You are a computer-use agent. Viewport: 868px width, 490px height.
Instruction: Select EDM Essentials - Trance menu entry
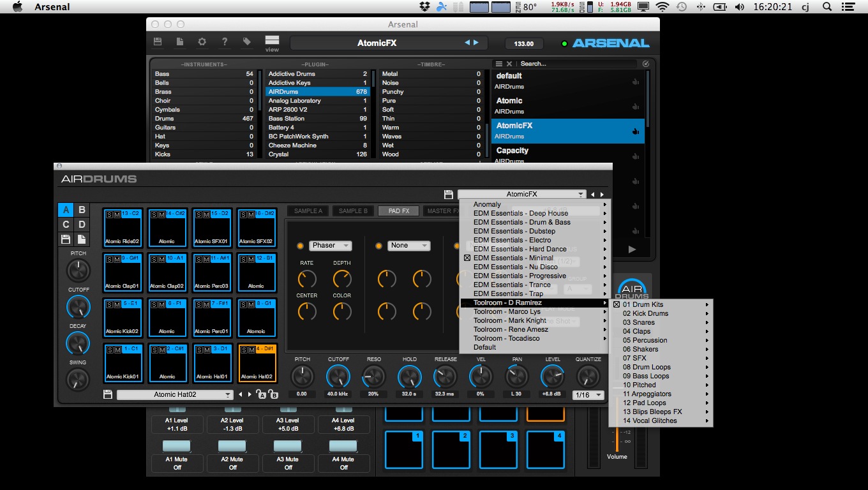(512, 285)
